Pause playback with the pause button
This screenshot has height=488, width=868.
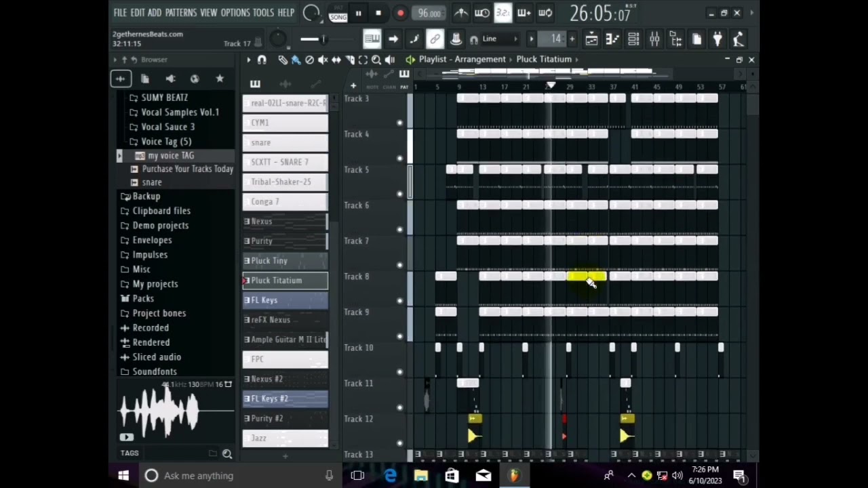pyautogui.click(x=358, y=14)
